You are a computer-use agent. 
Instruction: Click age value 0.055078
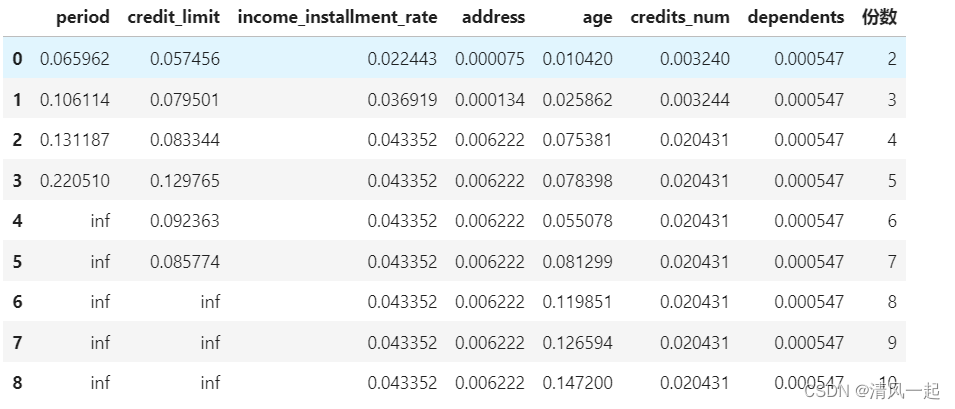pyautogui.click(x=577, y=221)
